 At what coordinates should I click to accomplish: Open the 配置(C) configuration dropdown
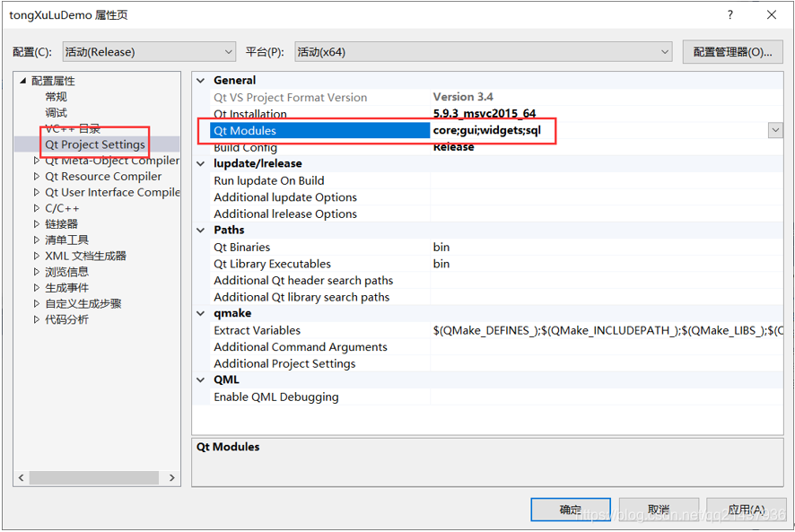pyautogui.click(x=149, y=52)
